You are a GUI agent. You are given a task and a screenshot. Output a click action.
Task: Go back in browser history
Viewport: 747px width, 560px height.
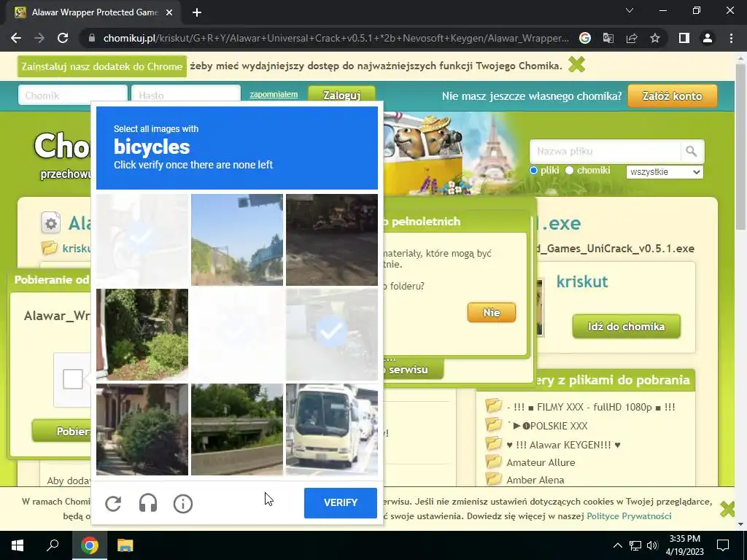tap(16, 38)
